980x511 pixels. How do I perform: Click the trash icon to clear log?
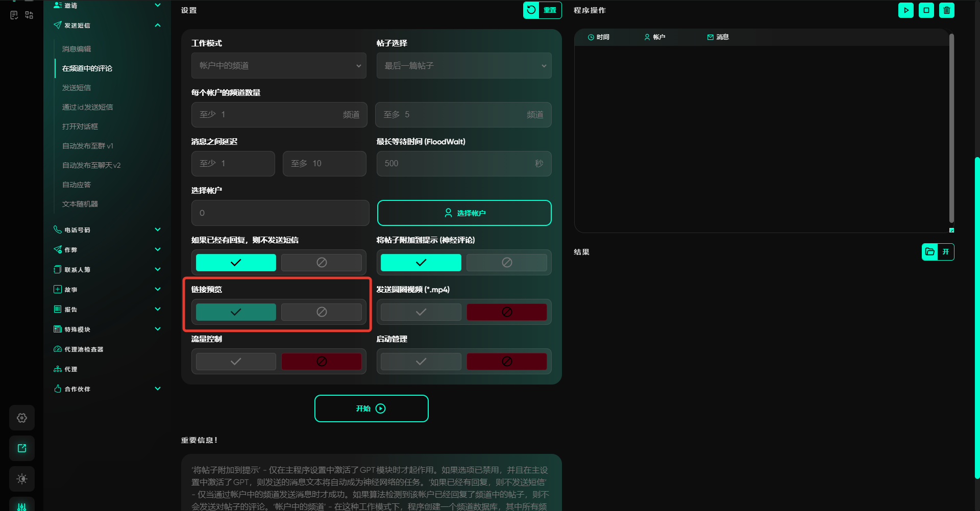pyautogui.click(x=946, y=10)
